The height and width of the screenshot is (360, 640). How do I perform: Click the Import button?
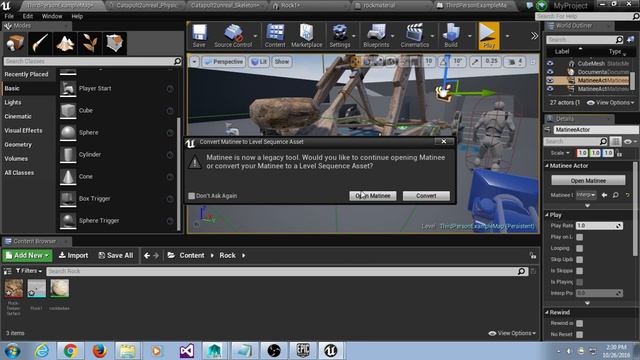(73, 256)
